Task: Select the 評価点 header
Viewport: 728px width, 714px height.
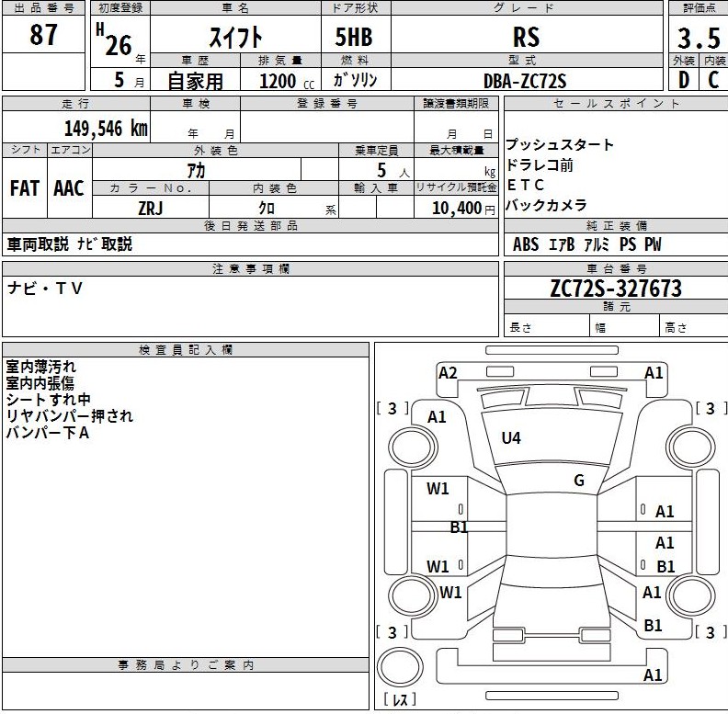Action: click(x=700, y=8)
